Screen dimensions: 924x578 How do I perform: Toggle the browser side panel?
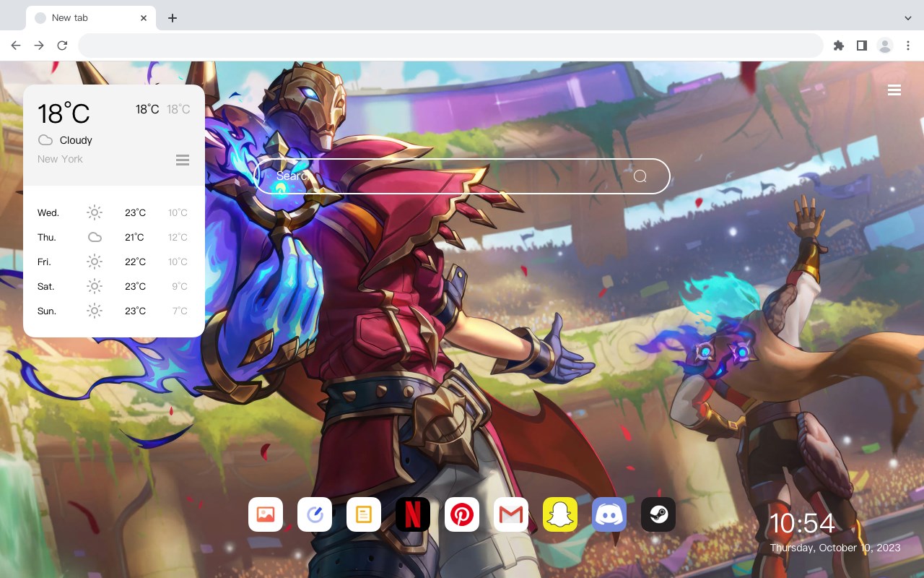tap(861, 46)
